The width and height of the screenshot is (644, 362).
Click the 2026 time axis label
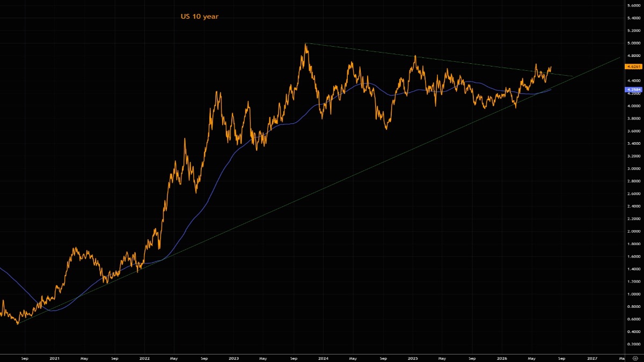502,357
